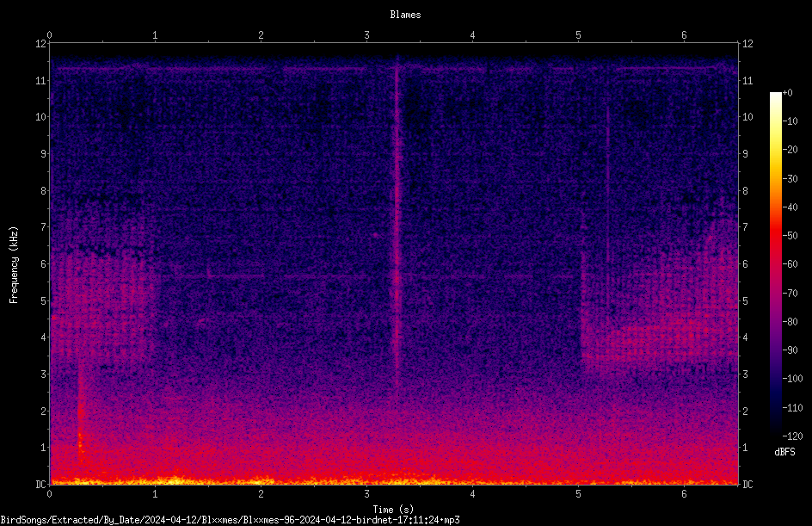Image resolution: width=812 pixels, height=526 pixels.
Task: Click the +0 top of color scale
Action: tap(787, 93)
